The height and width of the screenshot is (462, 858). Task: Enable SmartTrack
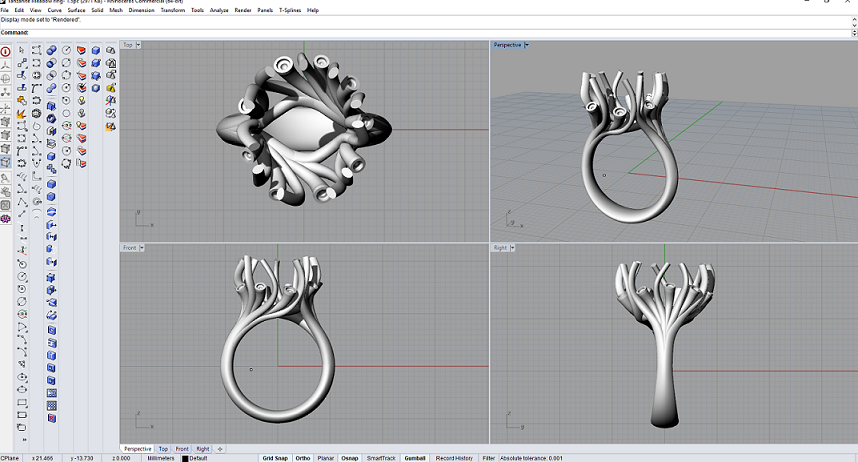click(x=381, y=458)
